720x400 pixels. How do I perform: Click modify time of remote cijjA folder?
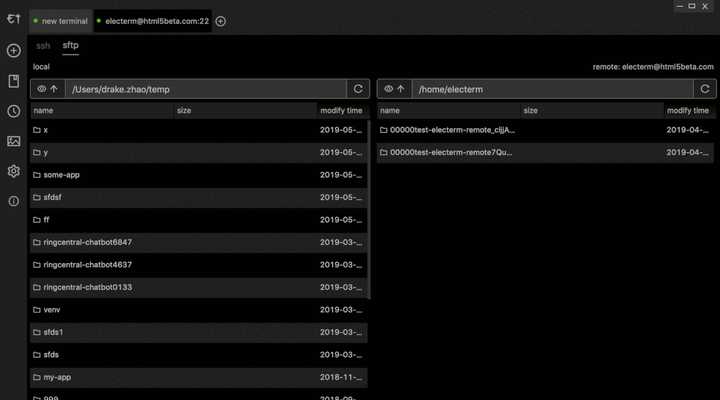pyautogui.click(x=688, y=130)
